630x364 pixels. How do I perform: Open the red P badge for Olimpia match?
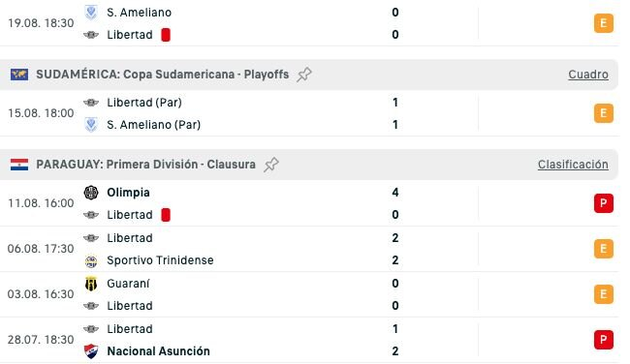[604, 203]
